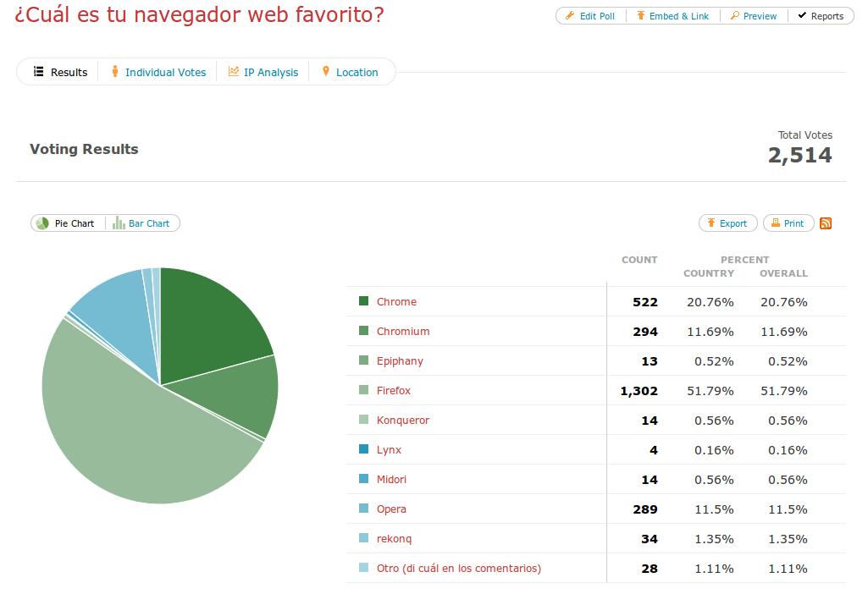
Task: Click the orange RSS feed icon
Action: (x=826, y=223)
